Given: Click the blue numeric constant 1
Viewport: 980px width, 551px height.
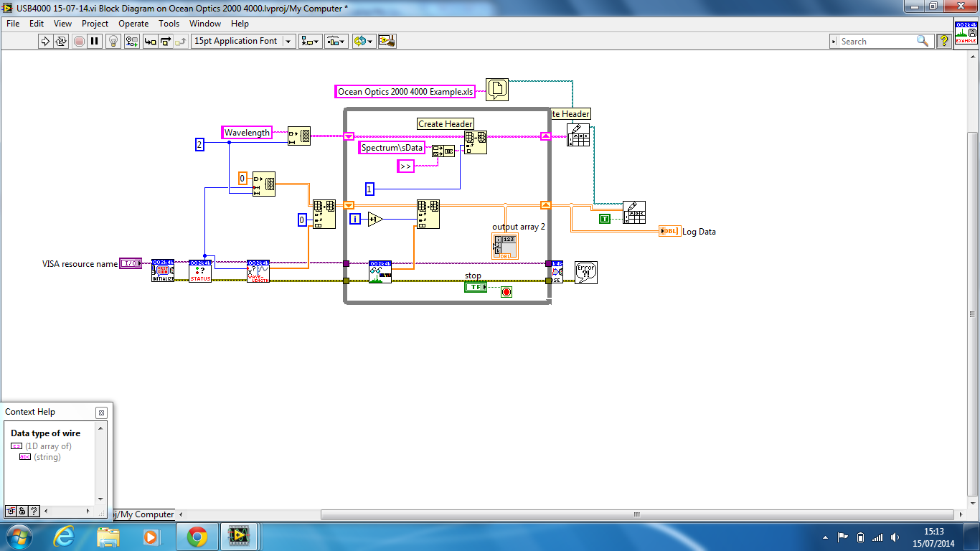Looking at the screenshot, I should [x=370, y=189].
